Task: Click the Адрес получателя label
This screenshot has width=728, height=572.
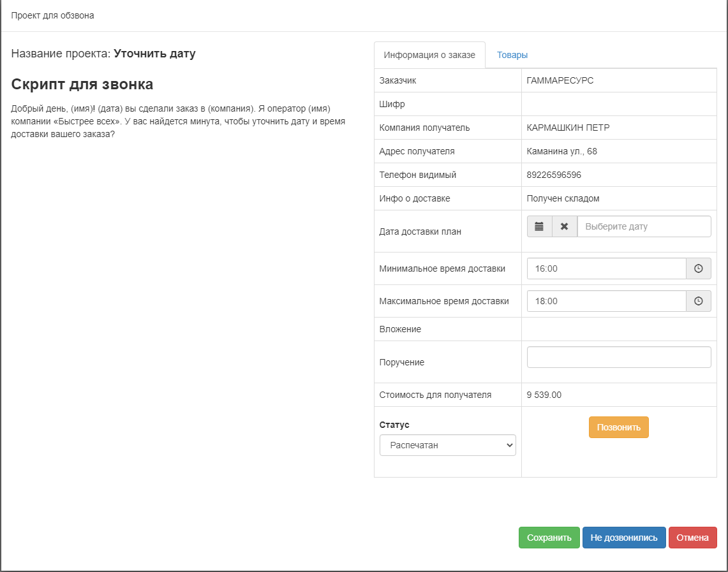Action: pos(417,151)
